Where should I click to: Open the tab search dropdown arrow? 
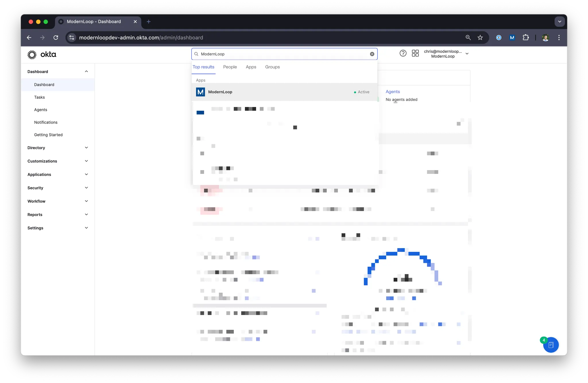coord(560,22)
